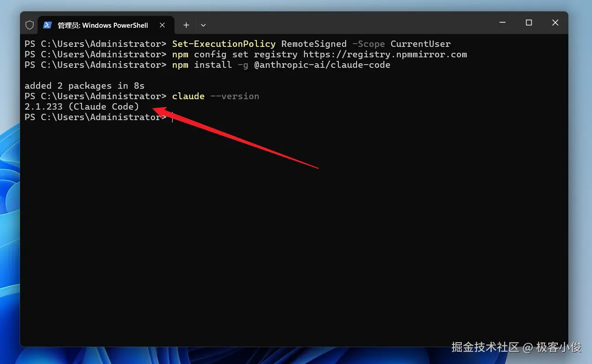Click the CurrentUser value text
Viewport: 592px width, 364px height.
pos(420,44)
